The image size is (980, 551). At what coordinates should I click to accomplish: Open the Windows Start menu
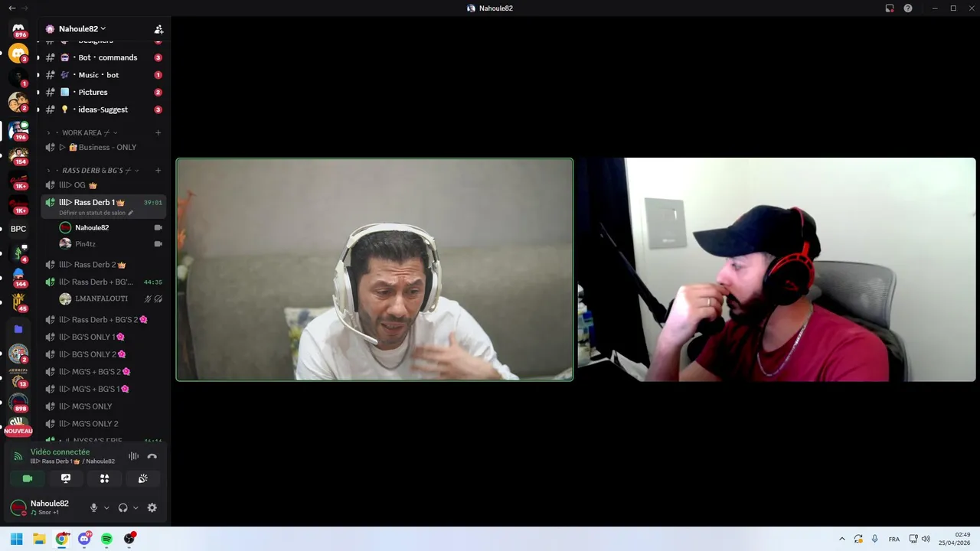(x=16, y=539)
